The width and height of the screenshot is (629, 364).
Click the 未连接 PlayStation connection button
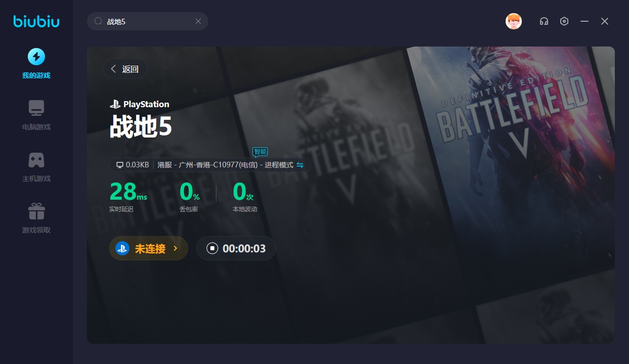pos(149,248)
